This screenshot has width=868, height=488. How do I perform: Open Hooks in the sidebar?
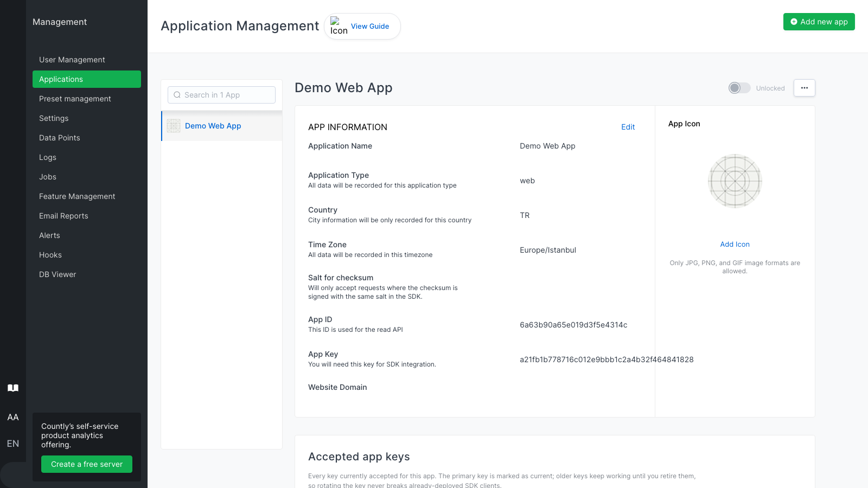[87, 255]
